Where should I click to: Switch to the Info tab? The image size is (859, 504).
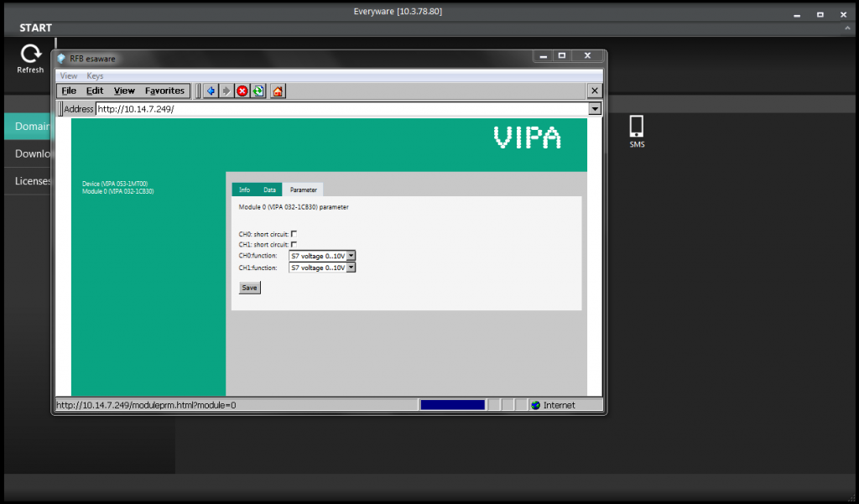click(x=244, y=190)
